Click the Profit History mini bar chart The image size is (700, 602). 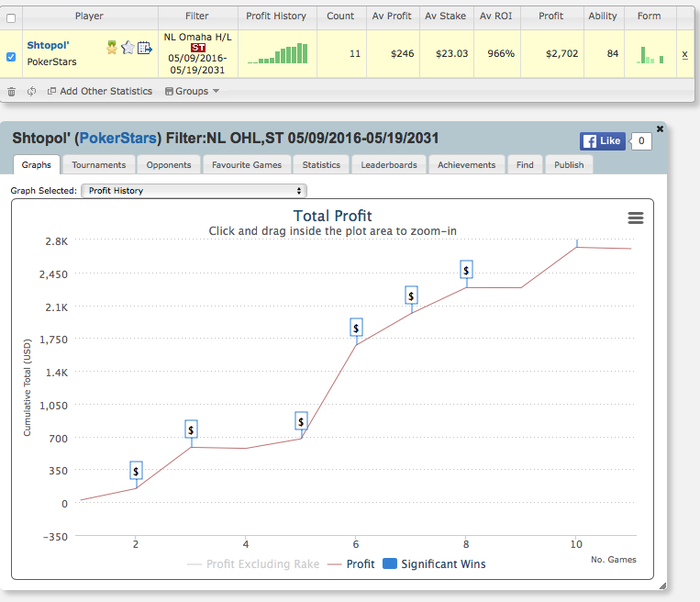277,54
